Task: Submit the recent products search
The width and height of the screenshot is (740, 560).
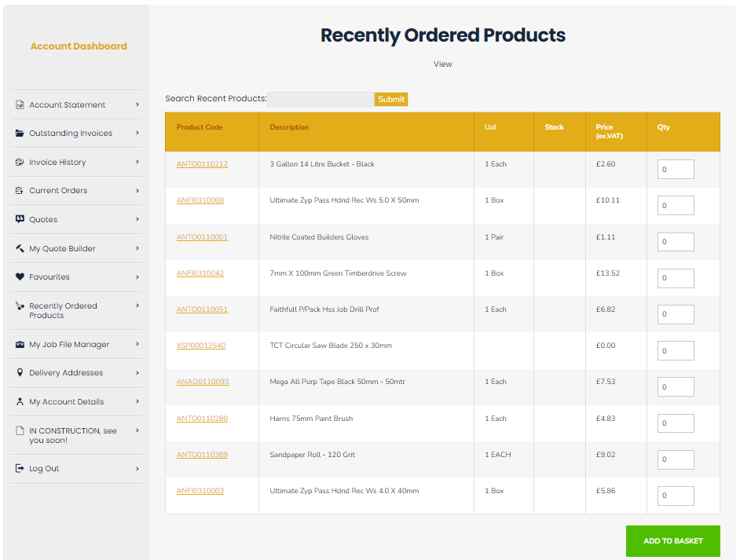Action: (391, 99)
